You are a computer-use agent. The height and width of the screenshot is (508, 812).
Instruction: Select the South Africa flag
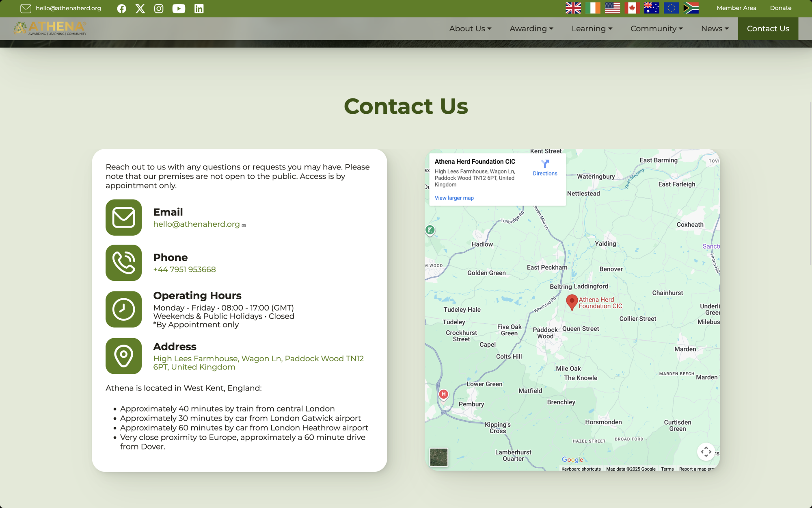click(691, 8)
